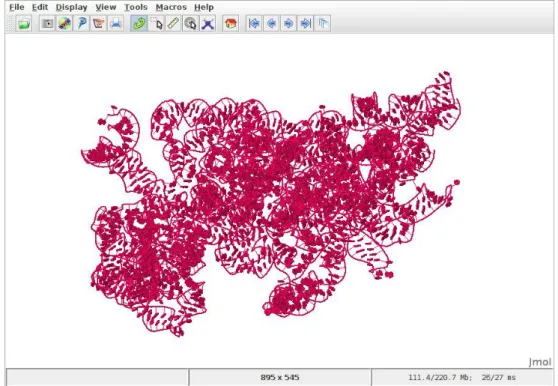Open the File menu
This screenshot has width=558, height=386.
pyautogui.click(x=17, y=7)
